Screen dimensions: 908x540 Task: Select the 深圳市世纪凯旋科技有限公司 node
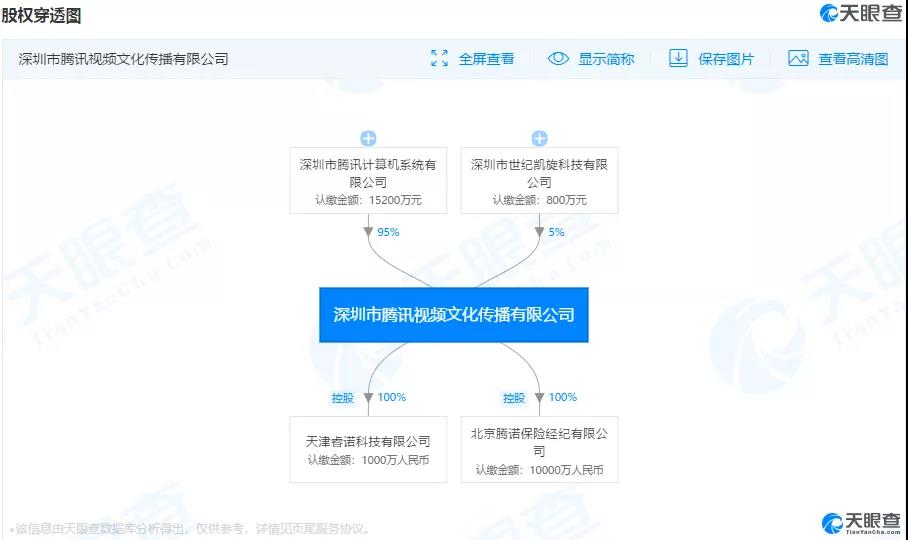click(539, 181)
